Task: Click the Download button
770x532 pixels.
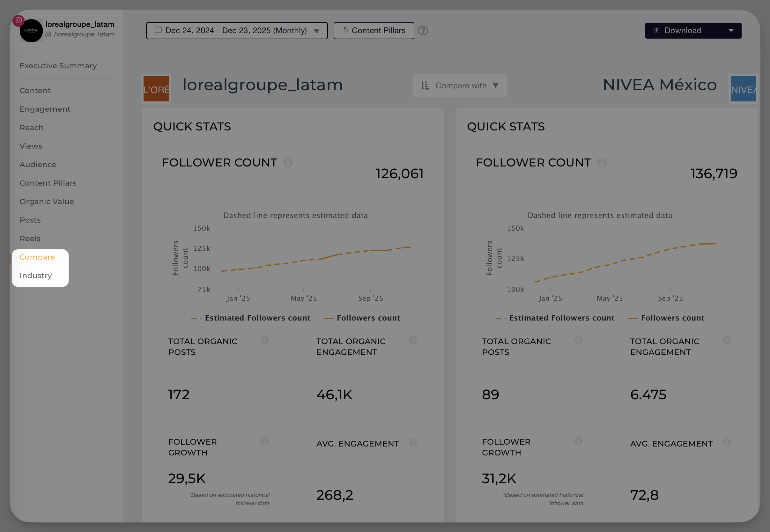Action: pyautogui.click(x=683, y=30)
